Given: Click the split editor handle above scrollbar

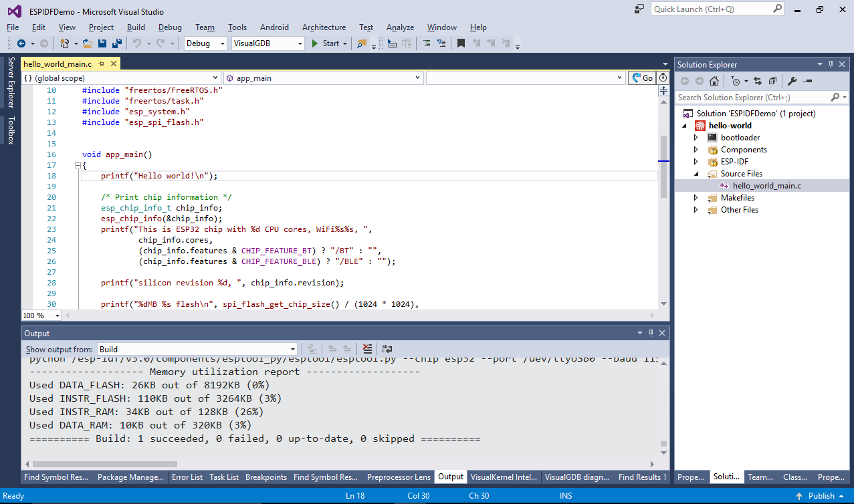Looking at the screenshot, I should click(x=663, y=90).
